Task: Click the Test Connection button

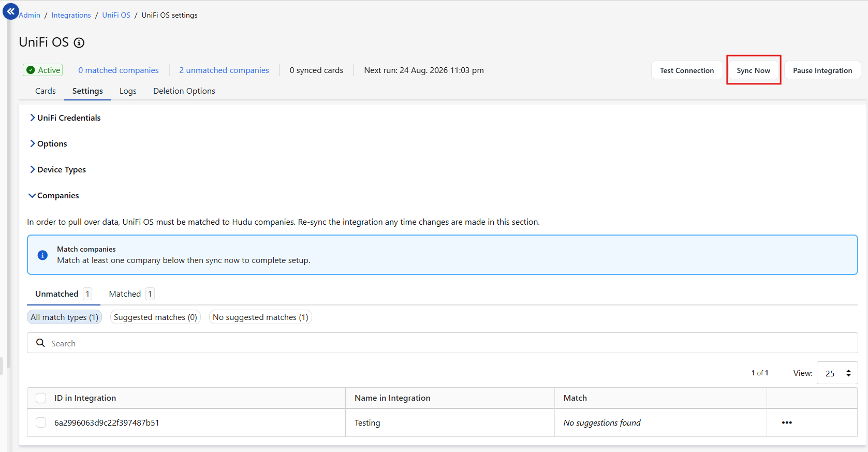Action: coord(687,70)
